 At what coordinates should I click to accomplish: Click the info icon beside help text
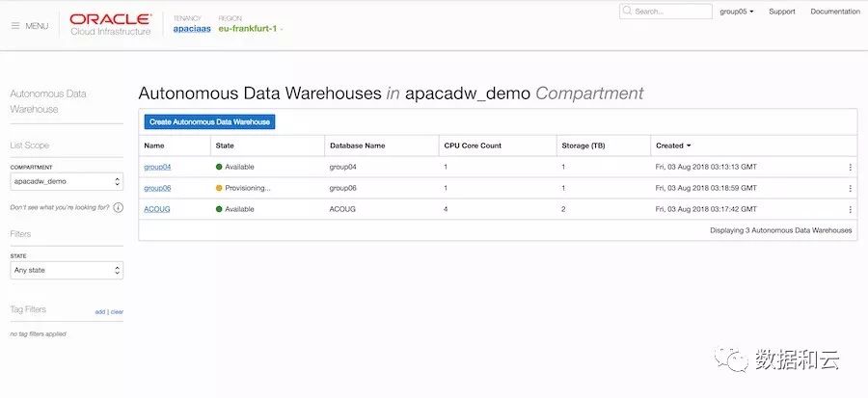pos(118,207)
